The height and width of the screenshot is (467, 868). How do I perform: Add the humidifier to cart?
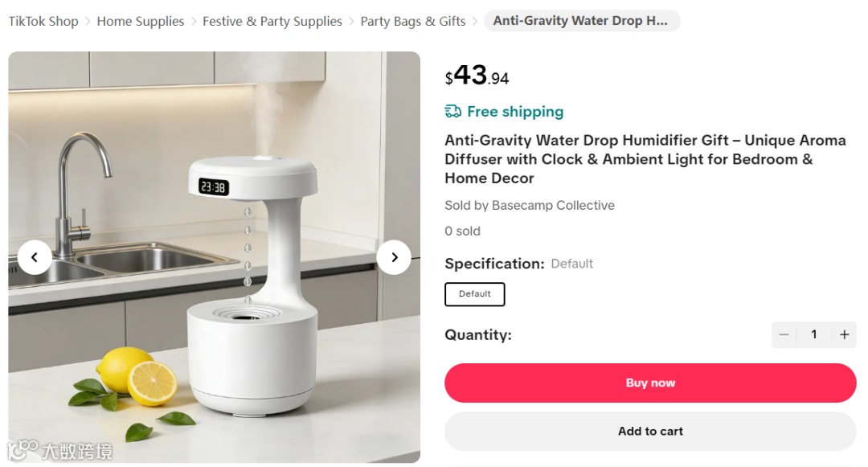tap(650, 431)
